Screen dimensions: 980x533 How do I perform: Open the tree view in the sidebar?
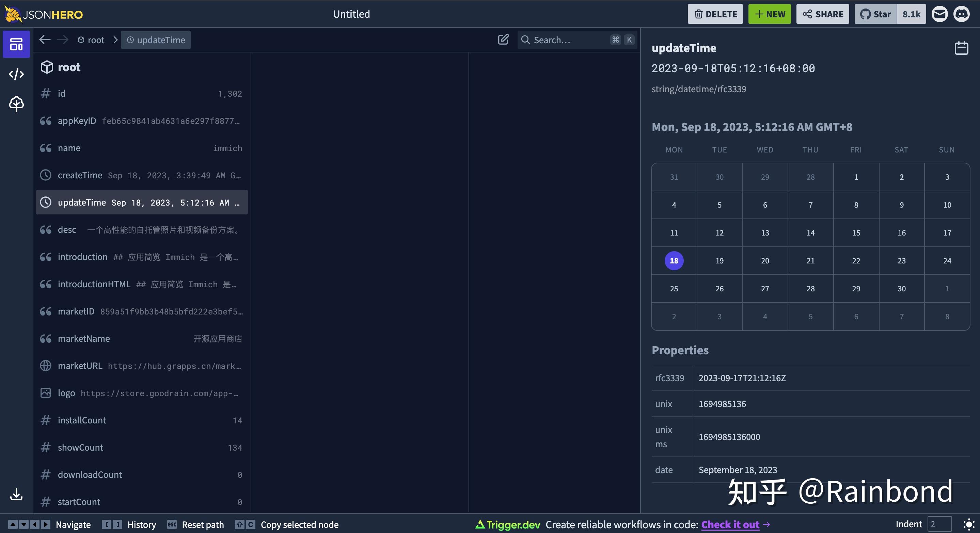[16, 104]
